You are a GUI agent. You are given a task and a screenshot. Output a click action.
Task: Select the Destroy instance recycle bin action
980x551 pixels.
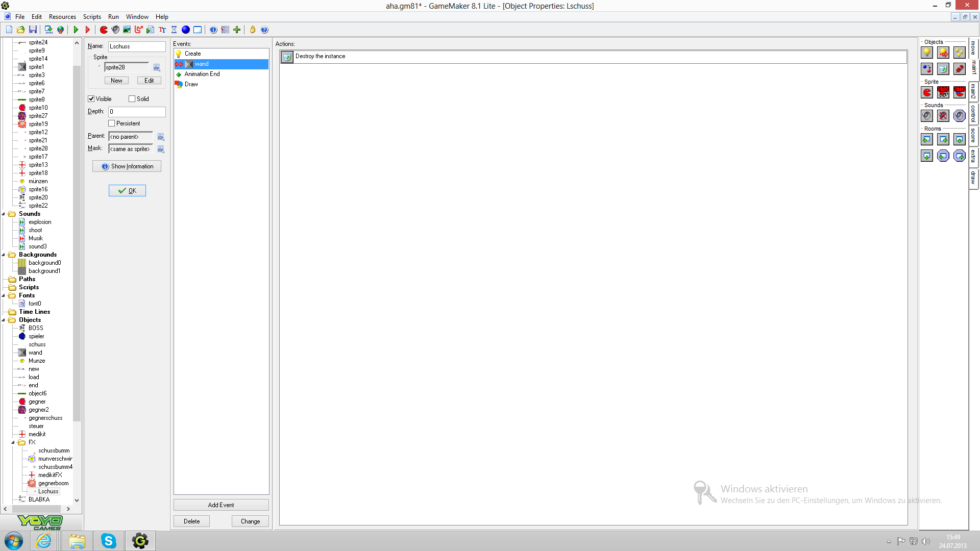943,69
